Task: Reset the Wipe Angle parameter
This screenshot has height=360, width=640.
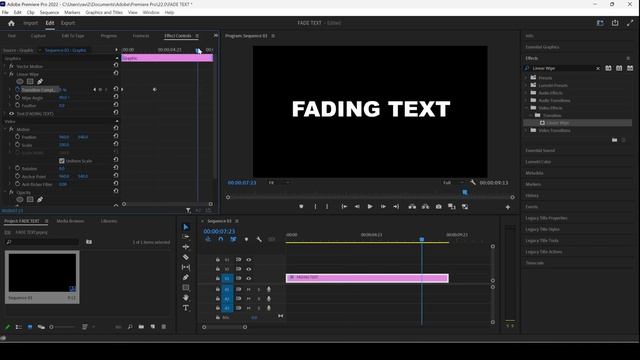Action: pyautogui.click(x=116, y=97)
